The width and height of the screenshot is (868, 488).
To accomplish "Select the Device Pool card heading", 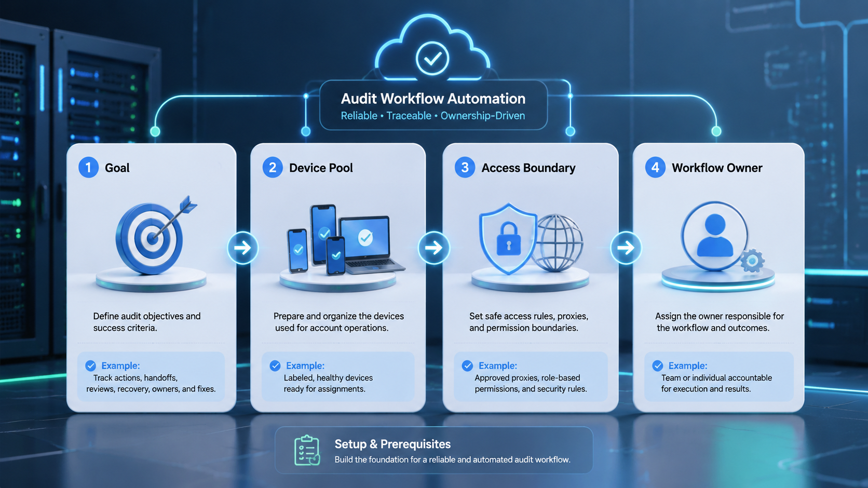I will 321,168.
